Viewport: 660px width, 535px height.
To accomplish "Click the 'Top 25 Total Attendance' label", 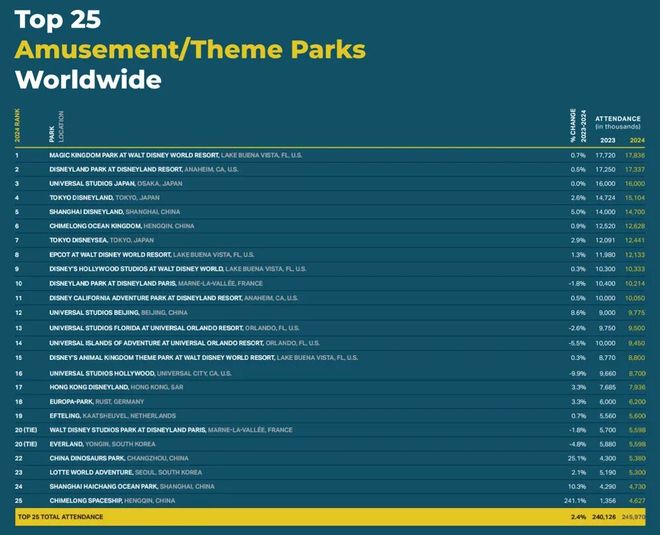I will (x=58, y=518).
